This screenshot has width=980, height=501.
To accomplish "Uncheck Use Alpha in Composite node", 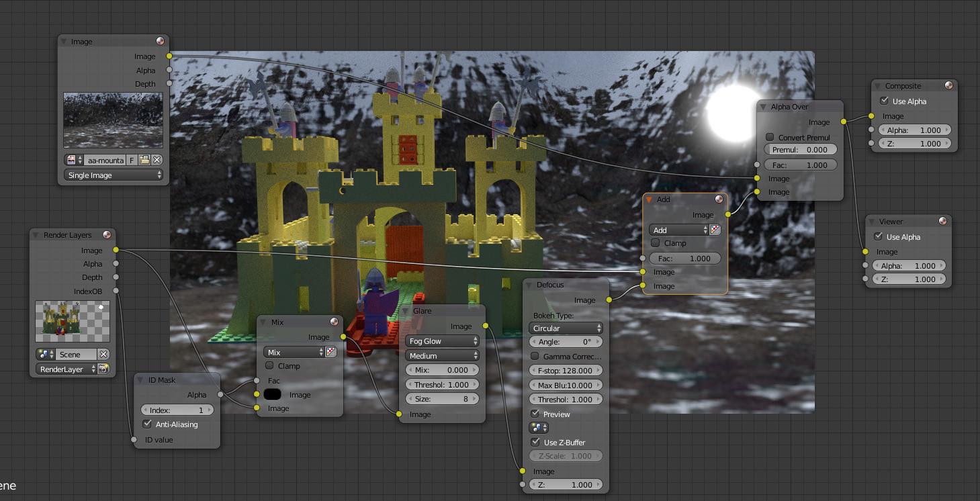I will [884, 101].
